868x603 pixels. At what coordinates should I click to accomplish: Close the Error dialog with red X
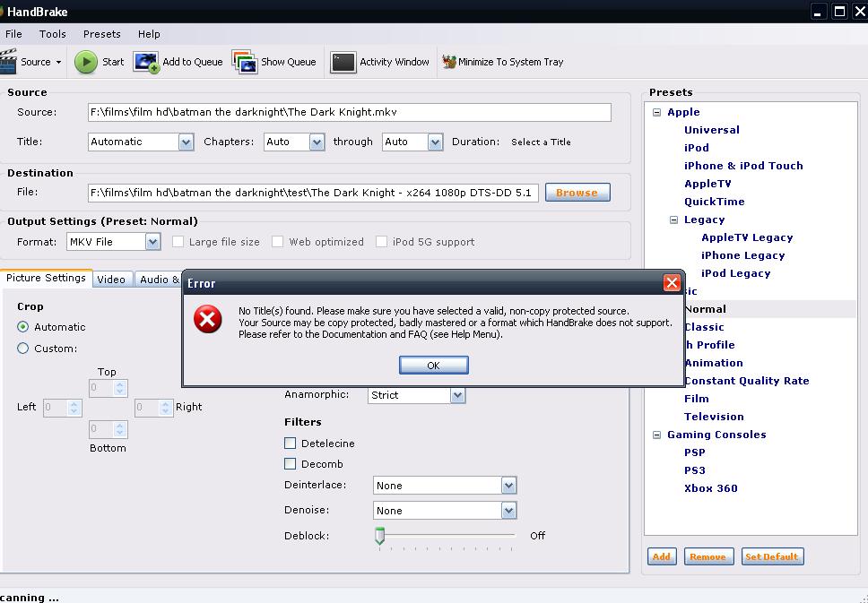click(672, 283)
